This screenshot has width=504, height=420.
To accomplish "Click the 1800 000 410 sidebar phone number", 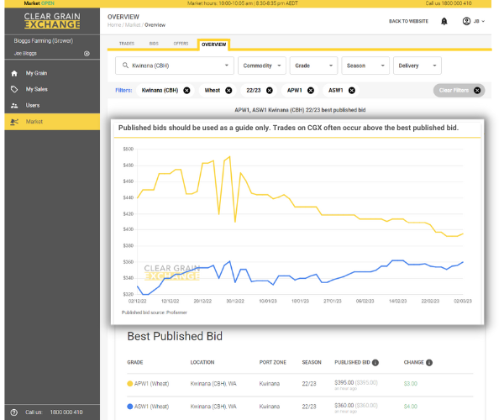I will tap(66, 412).
